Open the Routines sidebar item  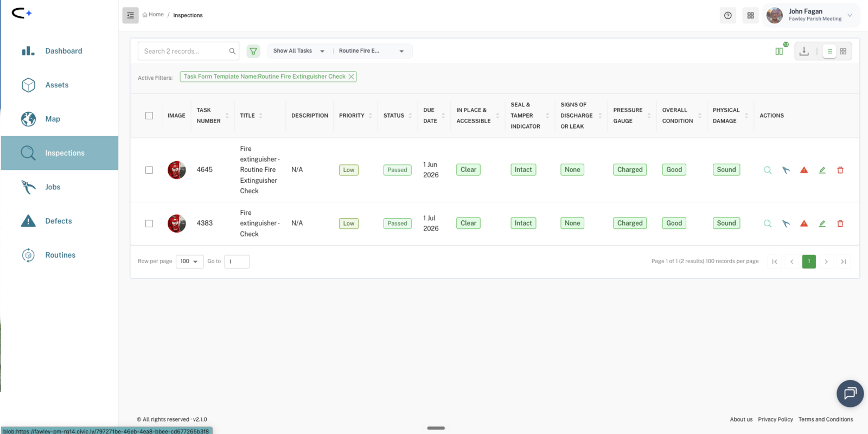(x=60, y=255)
